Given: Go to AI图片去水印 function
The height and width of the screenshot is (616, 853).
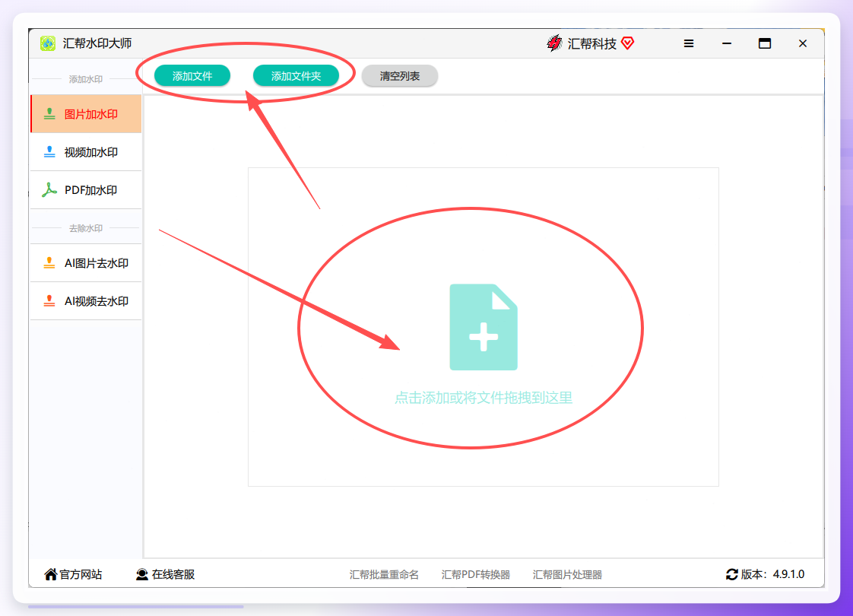Looking at the screenshot, I should (86, 263).
